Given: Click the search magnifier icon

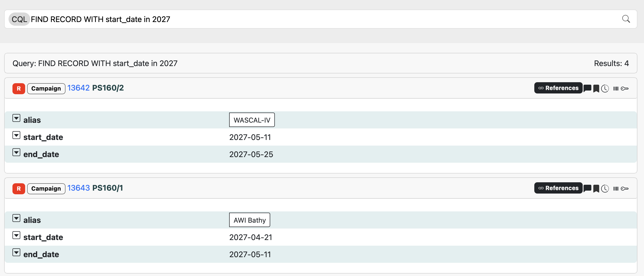Looking at the screenshot, I should (x=626, y=19).
